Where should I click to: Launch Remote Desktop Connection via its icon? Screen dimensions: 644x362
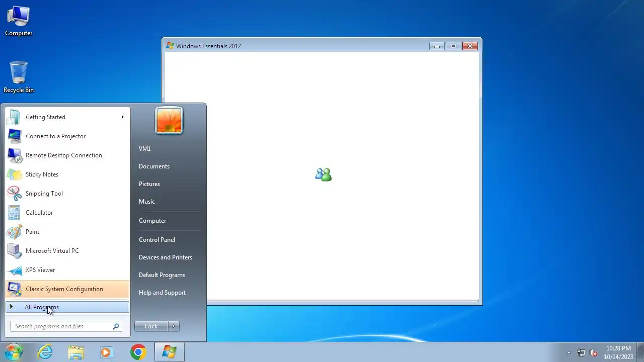coord(14,155)
